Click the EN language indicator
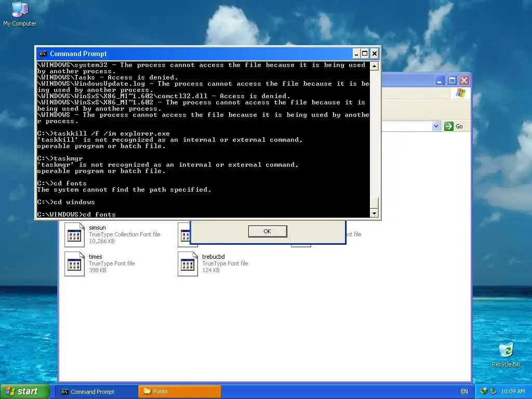 (464, 392)
